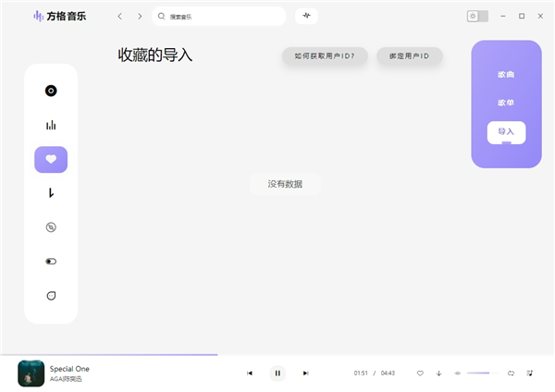This screenshot has width=555, height=392.
Task: Download the current song with arrow icon
Action: (x=438, y=374)
